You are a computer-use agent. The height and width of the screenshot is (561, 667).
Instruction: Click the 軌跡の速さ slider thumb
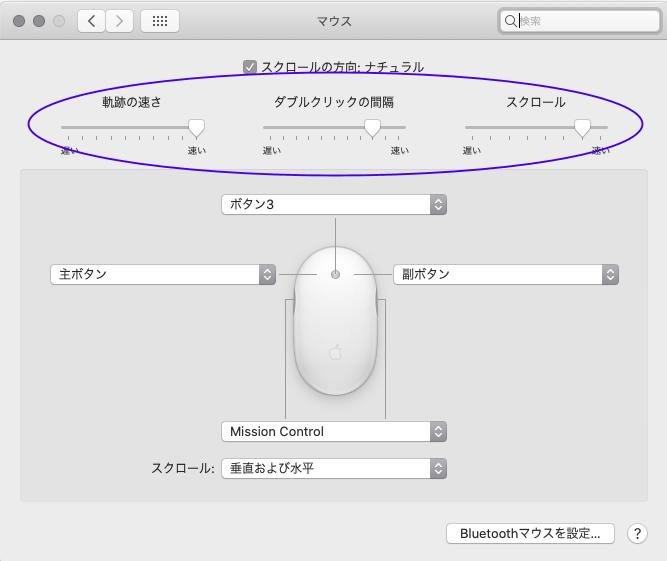point(196,128)
